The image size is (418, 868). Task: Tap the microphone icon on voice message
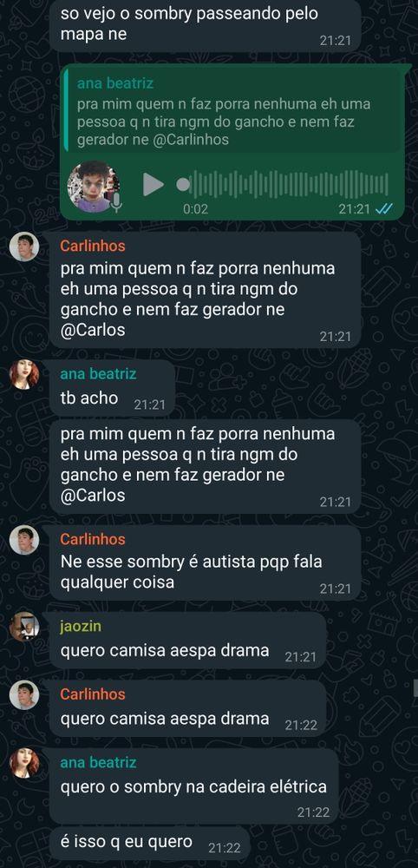pyautogui.click(x=116, y=202)
